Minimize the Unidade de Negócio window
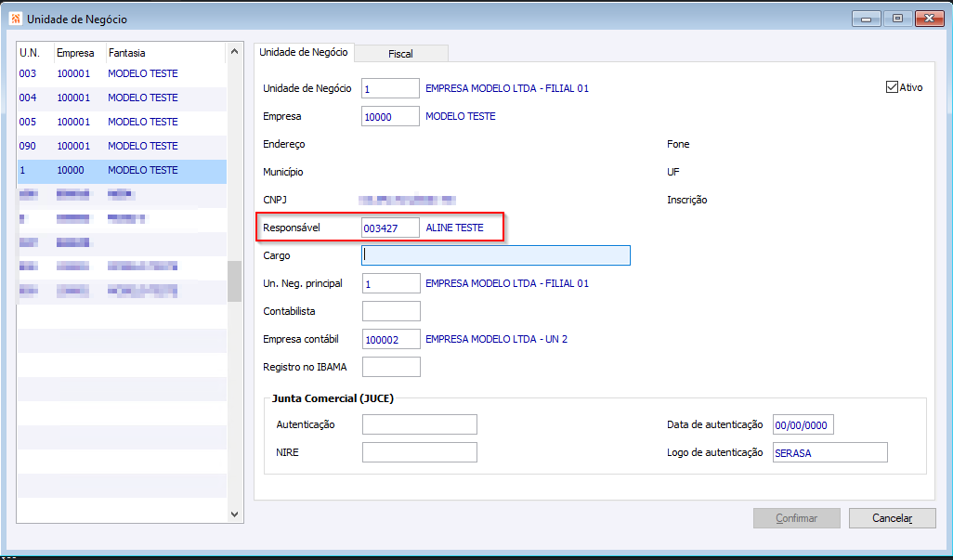Viewport: 953px width, 560px height. click(x=866, y=19)
